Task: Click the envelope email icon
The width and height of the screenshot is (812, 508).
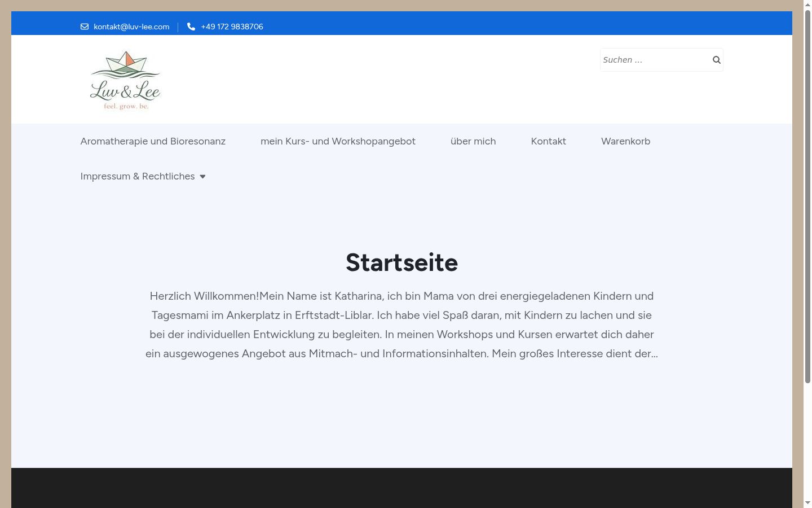Action: pos(85,27)
